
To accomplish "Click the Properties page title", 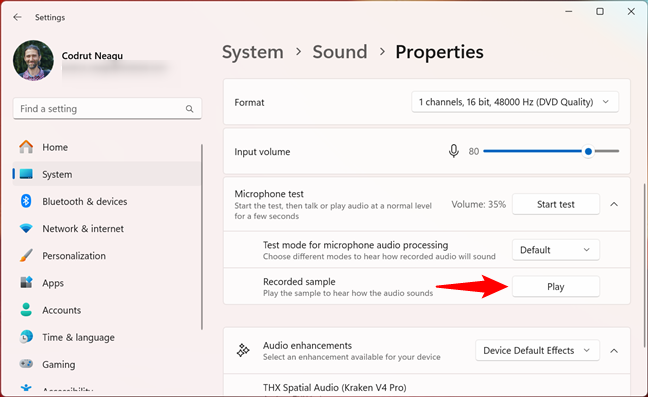I will coord(439,52).
